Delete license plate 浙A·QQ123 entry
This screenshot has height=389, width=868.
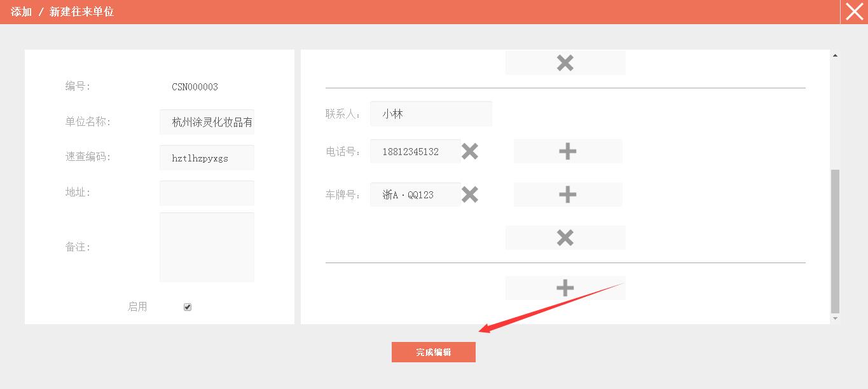[x=469, y=194]
